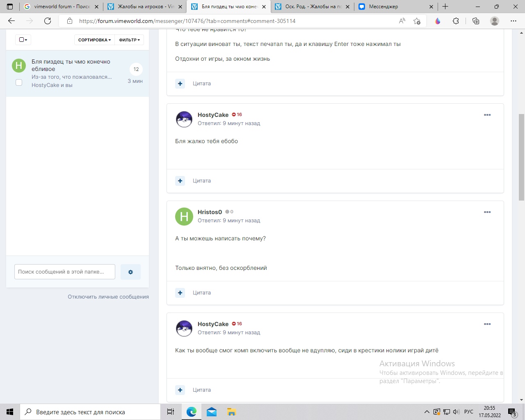Click HostyCake's avatar in the first reply
This screenshot has width=525, height=420.
(x=184, y=119)
